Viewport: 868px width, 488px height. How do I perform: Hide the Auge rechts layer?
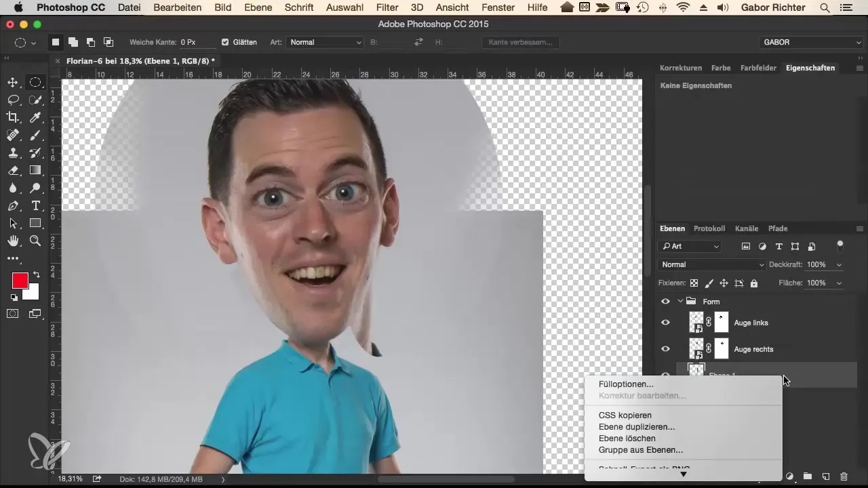[x=665, y=349]
